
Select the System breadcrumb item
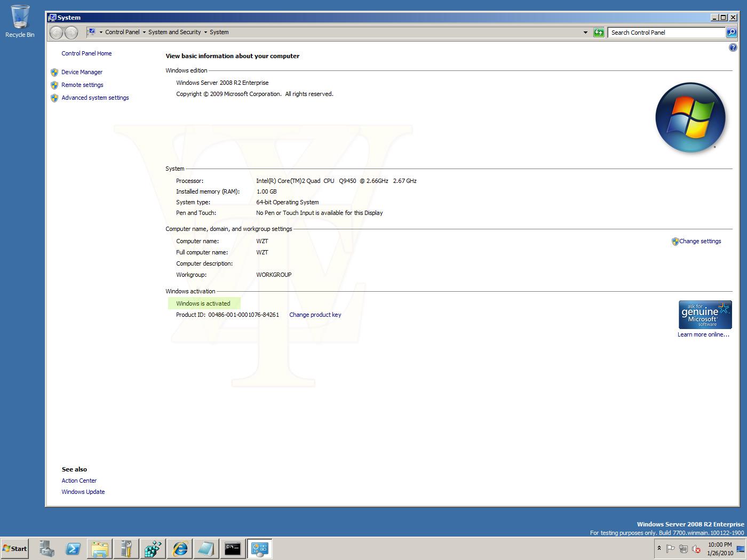[219, 32]
